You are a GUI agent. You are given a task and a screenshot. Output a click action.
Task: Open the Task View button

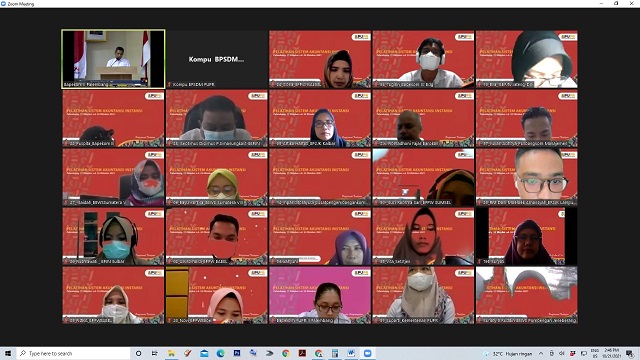154,353
